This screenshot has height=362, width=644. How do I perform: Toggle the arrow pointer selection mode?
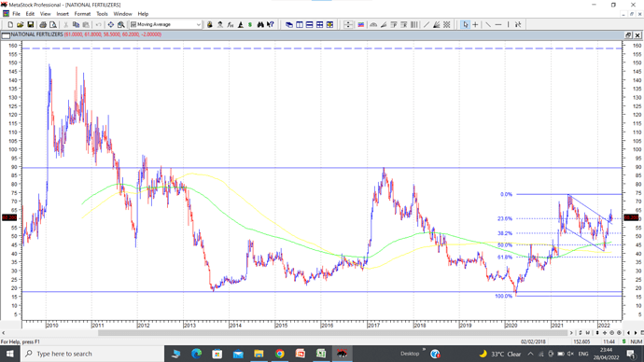(465, 24)
